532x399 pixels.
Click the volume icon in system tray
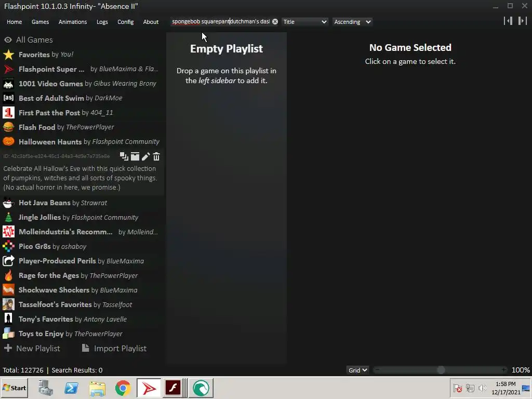pos(482,388)
